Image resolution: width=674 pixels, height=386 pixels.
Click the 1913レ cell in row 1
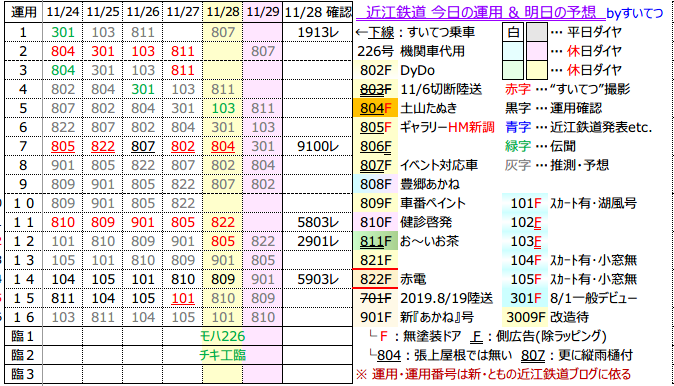[318, 32]
